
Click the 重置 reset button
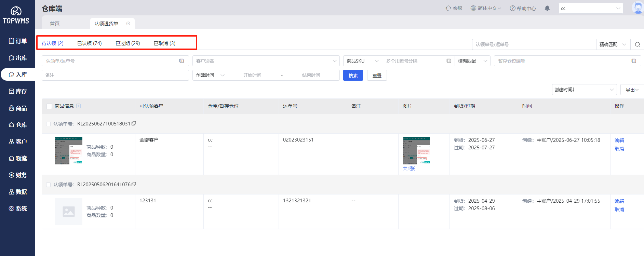377,76
